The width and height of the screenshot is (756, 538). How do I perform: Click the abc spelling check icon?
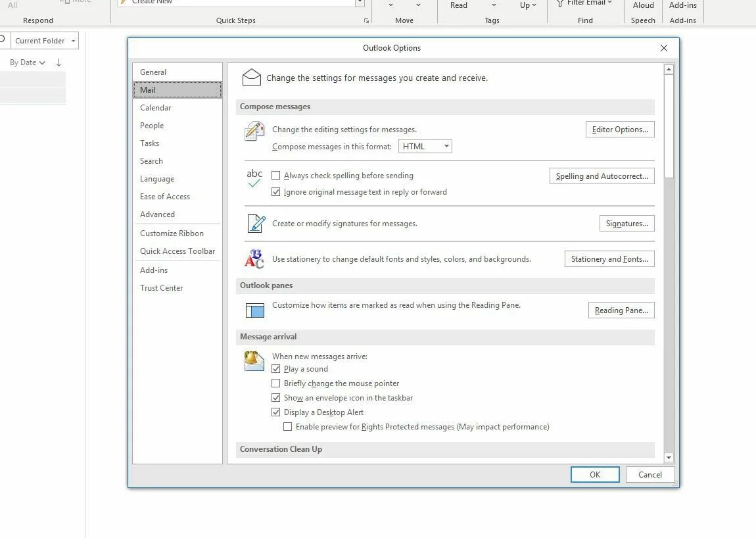click(254, 178)
